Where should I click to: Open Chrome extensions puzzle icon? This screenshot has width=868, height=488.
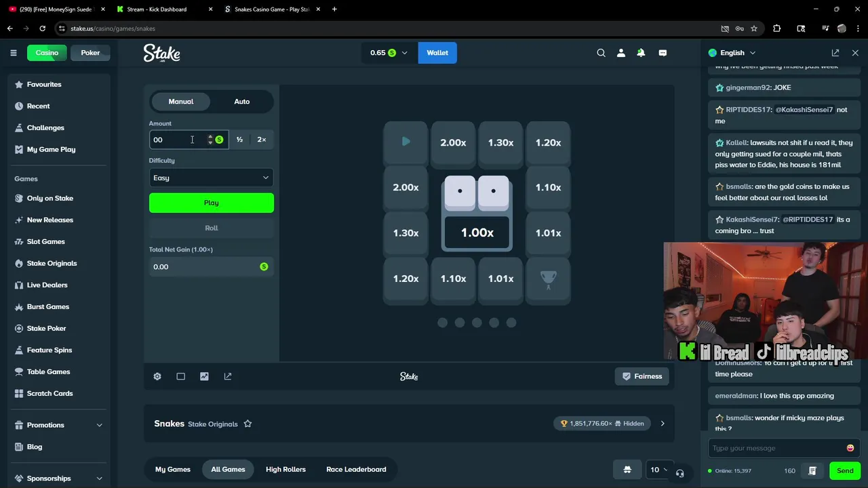(x=777, y=28)
